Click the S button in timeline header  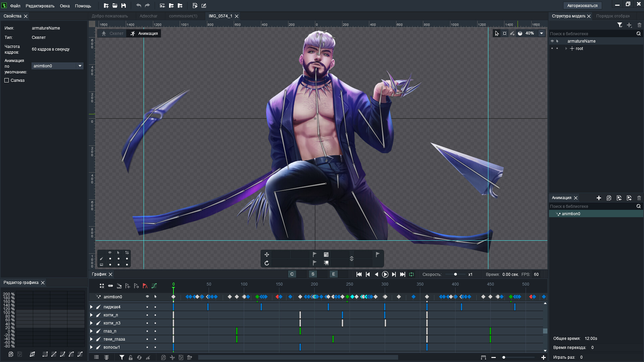click(x=313, y=274)
